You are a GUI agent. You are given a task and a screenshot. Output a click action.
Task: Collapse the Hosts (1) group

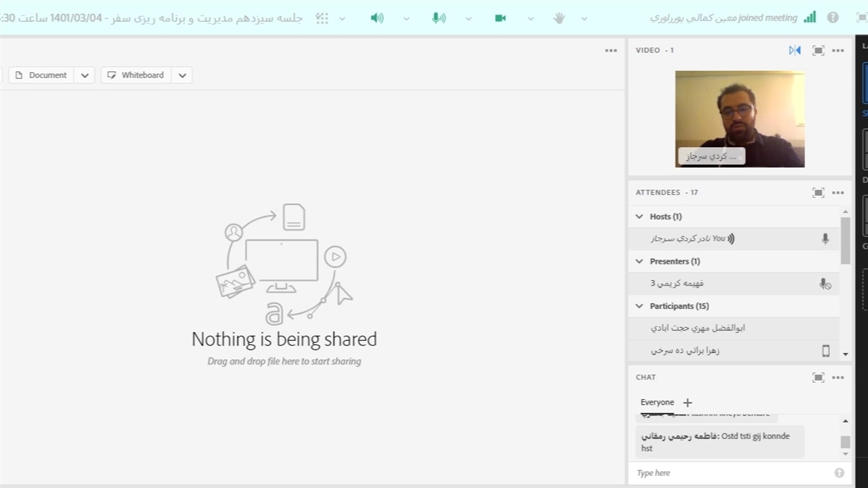coord(639,216)
